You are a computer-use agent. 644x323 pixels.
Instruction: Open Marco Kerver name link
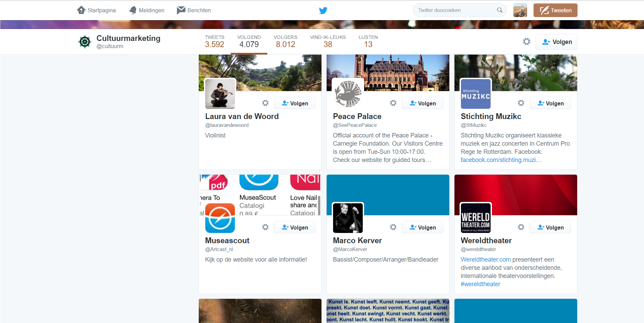pyautogui.click(x=357, y=240)
